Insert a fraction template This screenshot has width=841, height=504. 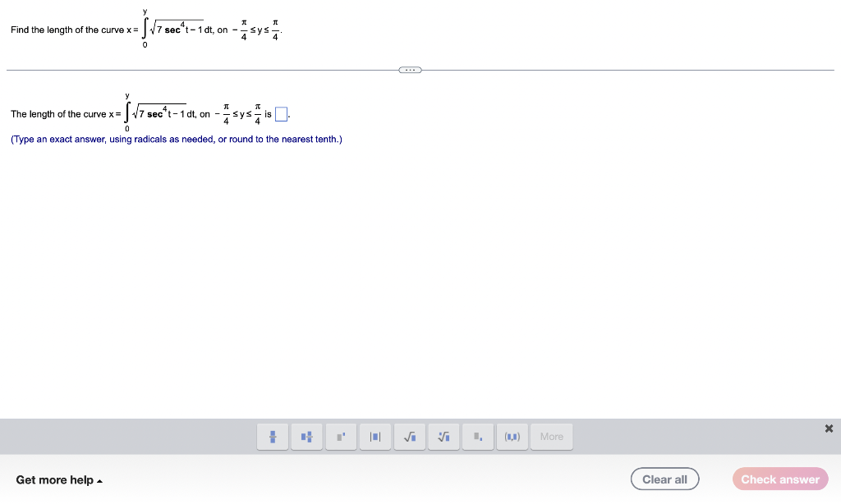point(272,436)
